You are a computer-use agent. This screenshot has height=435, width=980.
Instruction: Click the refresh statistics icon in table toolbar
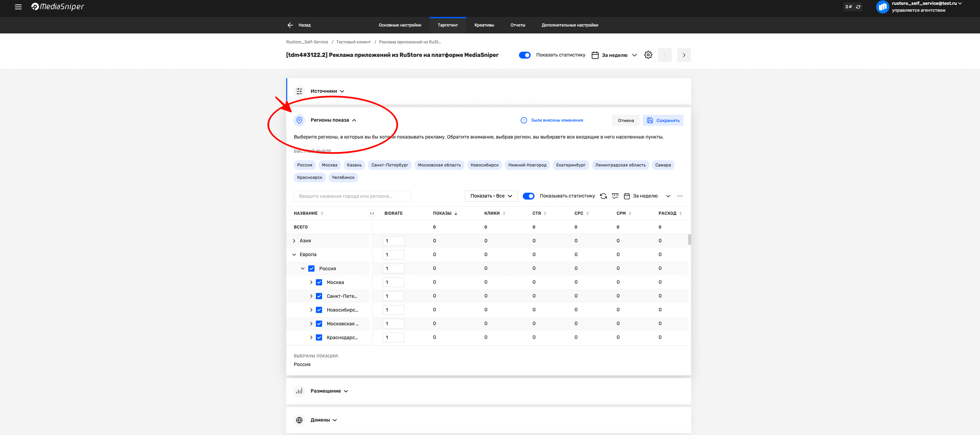603,196
